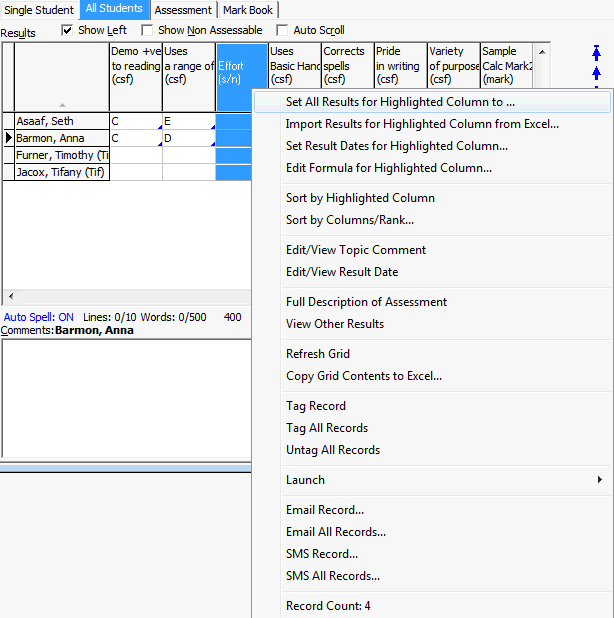Click Asaaf, Seth's C result cell

(x=136, y=121)
